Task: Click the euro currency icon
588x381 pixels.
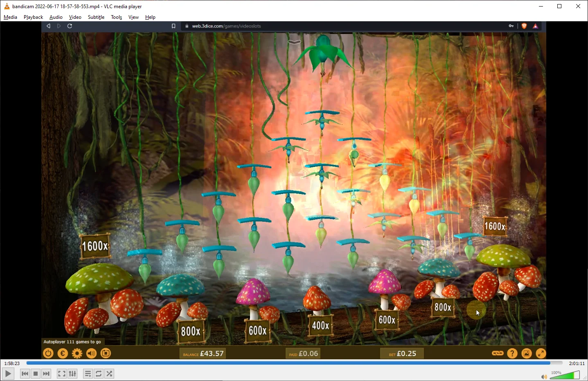Action: tap(63, 353)
